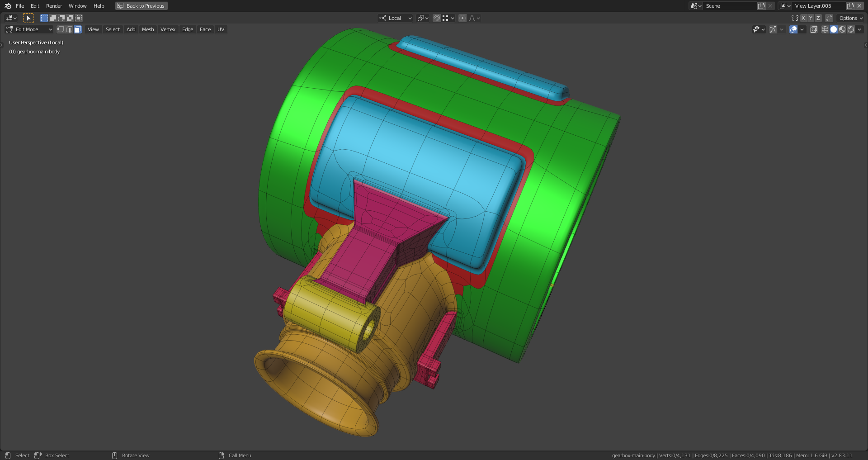Open the view layer browse dropdown
The image size is (868, 460).
tap(785, 6)
